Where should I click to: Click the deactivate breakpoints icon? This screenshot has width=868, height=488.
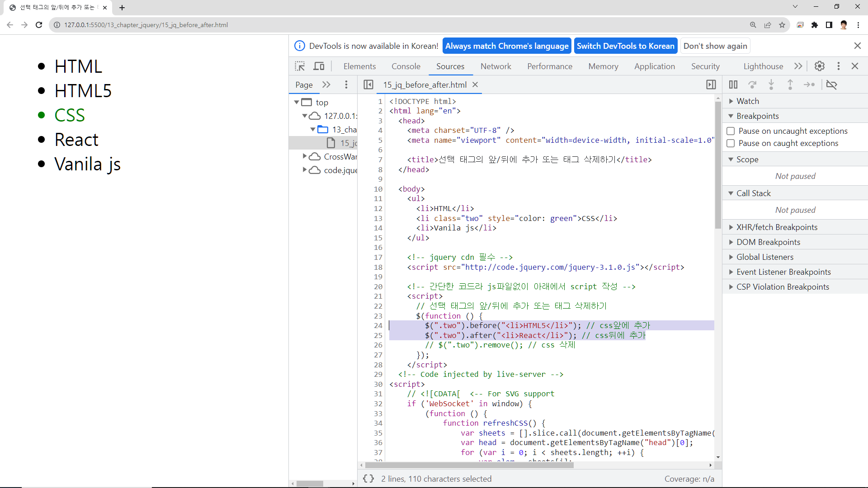coord(831,84)
